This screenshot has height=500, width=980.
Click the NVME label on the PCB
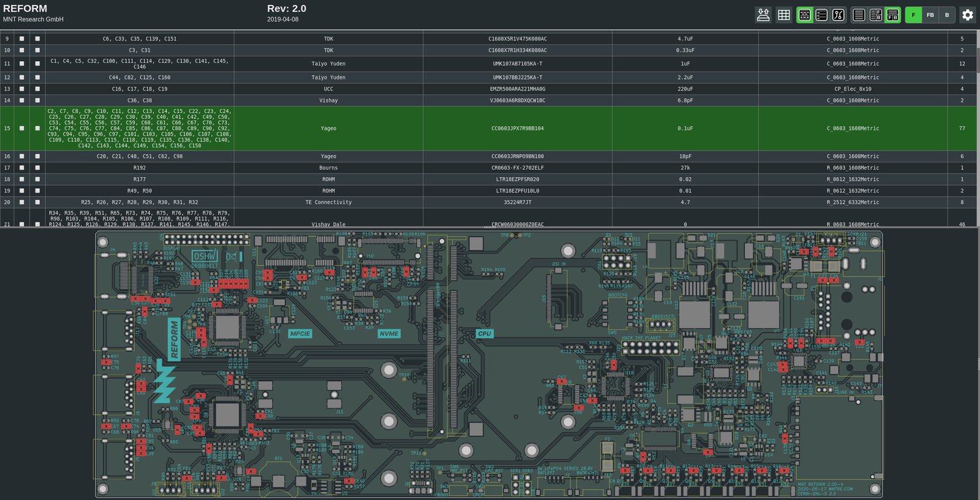point(389,333)
